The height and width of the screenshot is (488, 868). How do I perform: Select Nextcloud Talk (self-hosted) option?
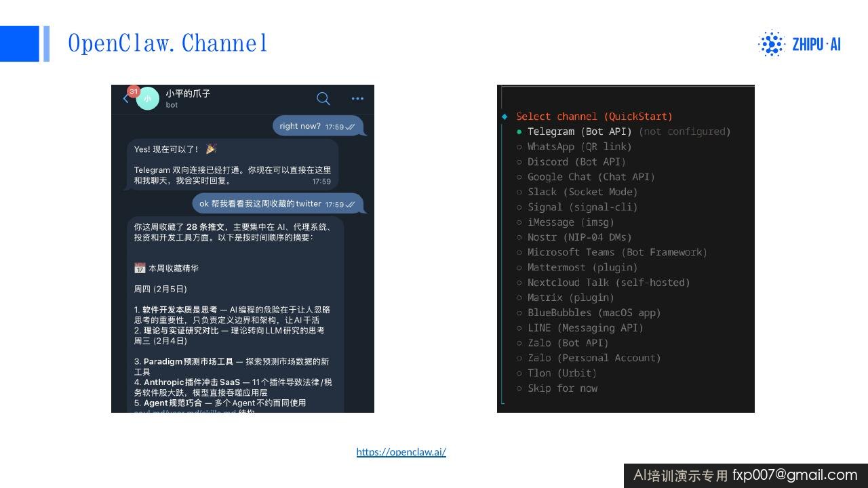tap(603, 282)
